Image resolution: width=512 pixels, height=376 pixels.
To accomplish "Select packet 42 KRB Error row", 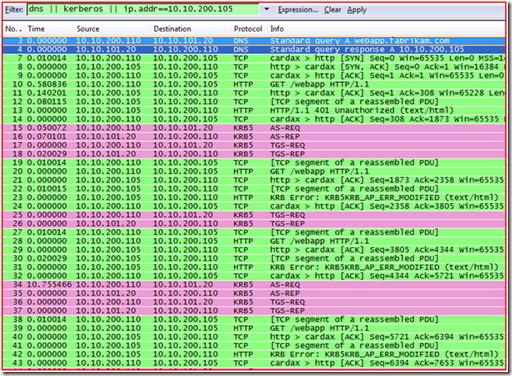I will coord(254,354).
